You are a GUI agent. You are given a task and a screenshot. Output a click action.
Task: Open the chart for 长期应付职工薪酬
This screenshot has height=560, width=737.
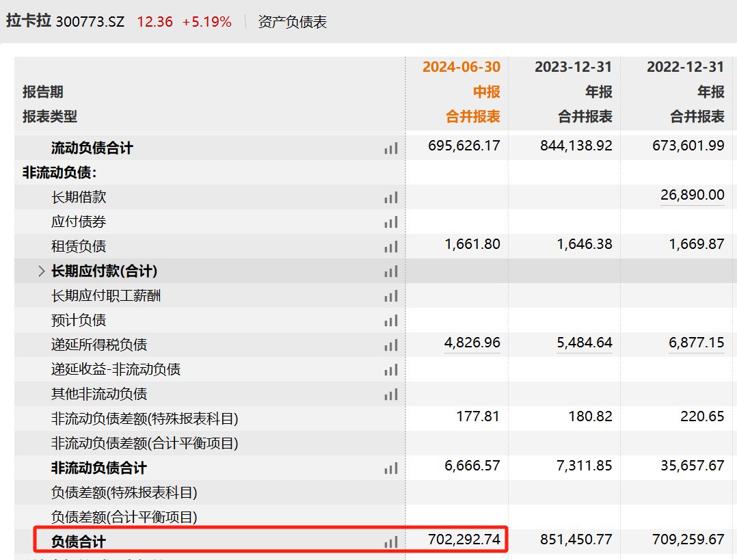(390, 296)
